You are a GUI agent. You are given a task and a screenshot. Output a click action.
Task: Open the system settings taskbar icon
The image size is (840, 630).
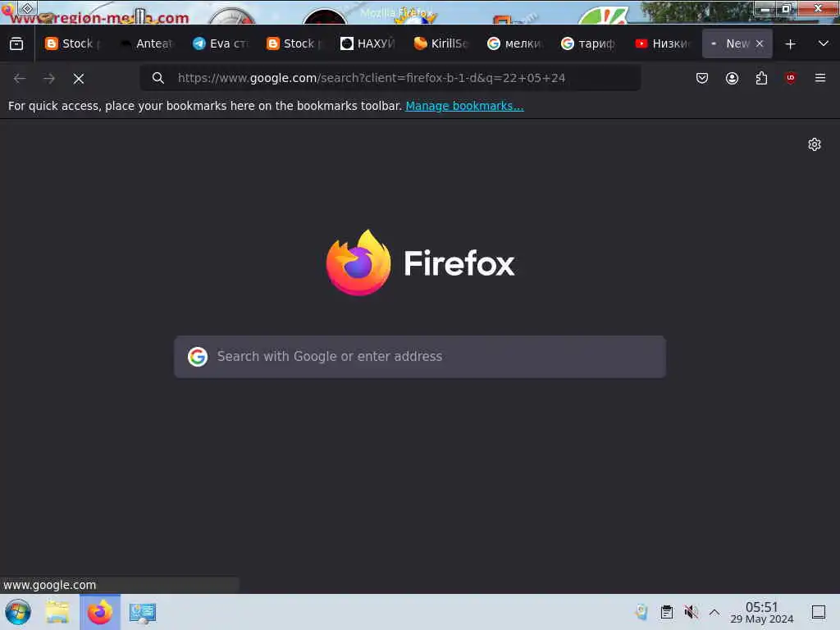143,612
